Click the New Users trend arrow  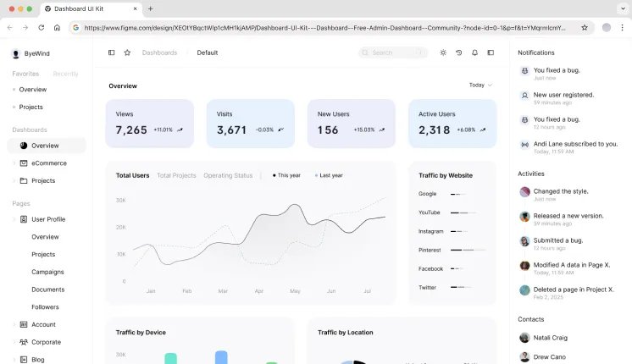coord(382,130)
